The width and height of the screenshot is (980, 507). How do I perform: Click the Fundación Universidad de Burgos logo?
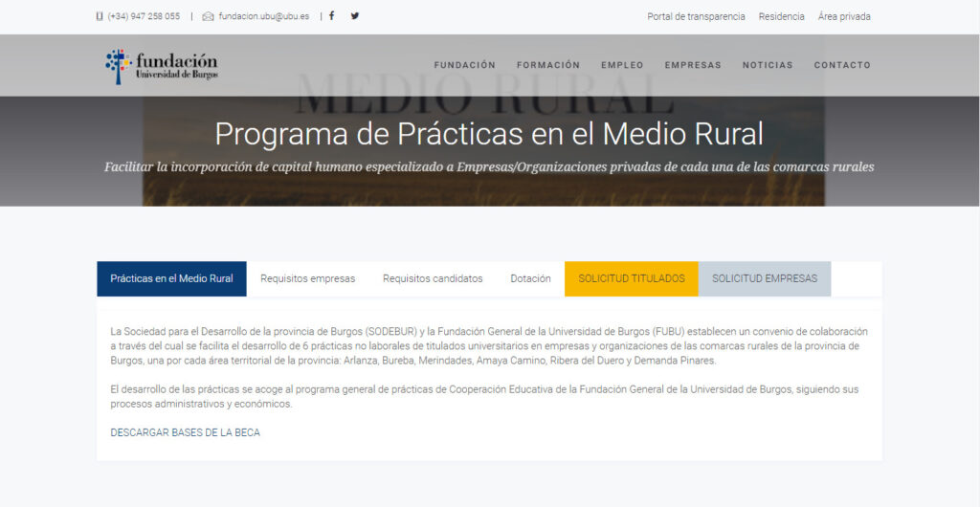162,66
